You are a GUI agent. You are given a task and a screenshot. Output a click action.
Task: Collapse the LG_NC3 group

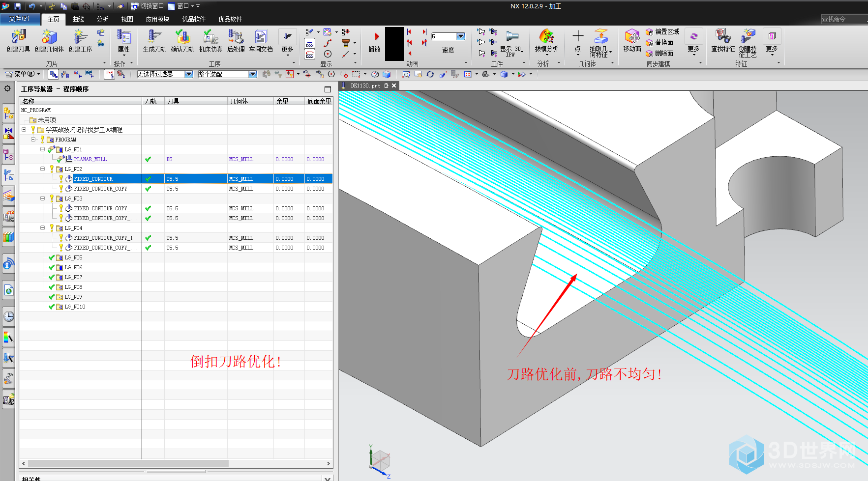[42, 198]
